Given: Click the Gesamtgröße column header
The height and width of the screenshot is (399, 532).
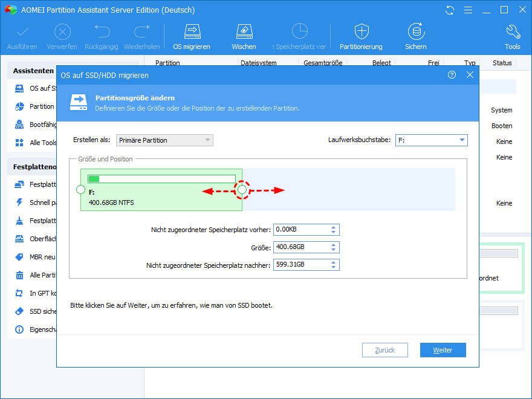Looking at the screenshot, I should [x=323, y=62].
